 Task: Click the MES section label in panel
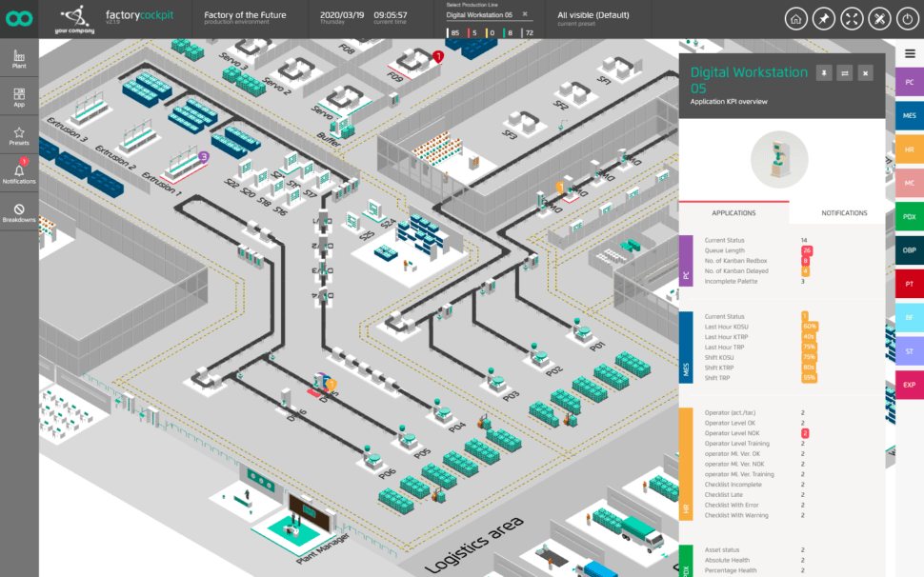pos(686,348)
